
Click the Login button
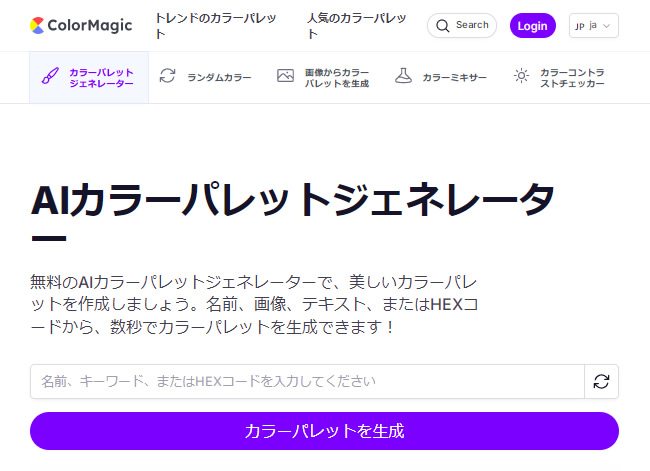coord(532,26)
